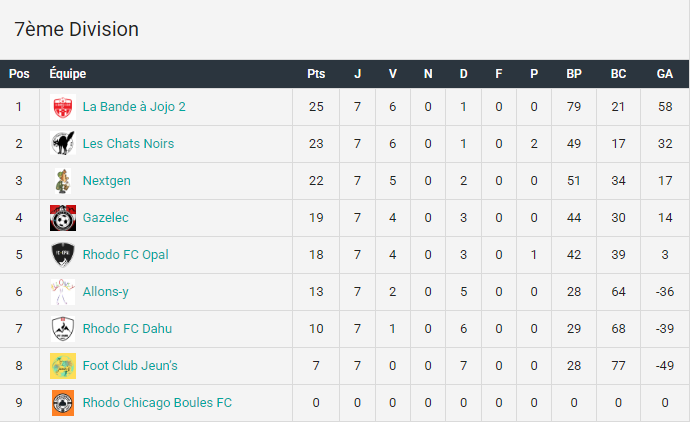Select the Nextgen team mascot icon
The width and height of the screenshot is (692, 429).
(63, 181)
